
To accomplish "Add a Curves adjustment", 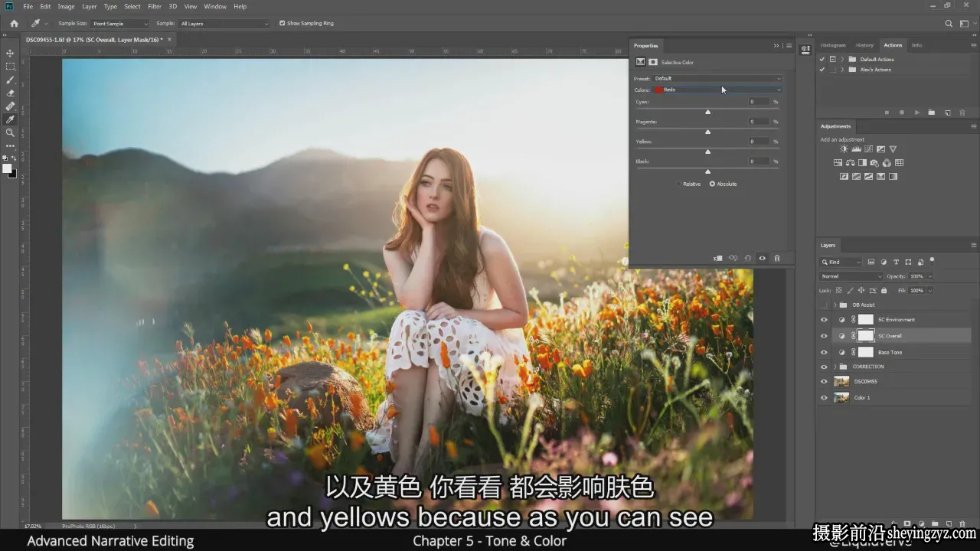I will tap(868, 149).
